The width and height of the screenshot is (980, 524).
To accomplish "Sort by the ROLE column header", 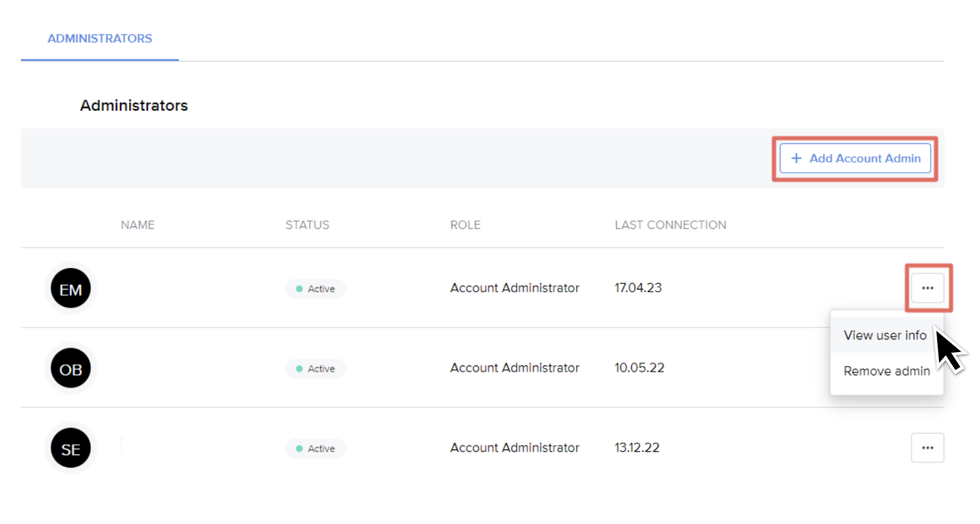I will [465, 225].
